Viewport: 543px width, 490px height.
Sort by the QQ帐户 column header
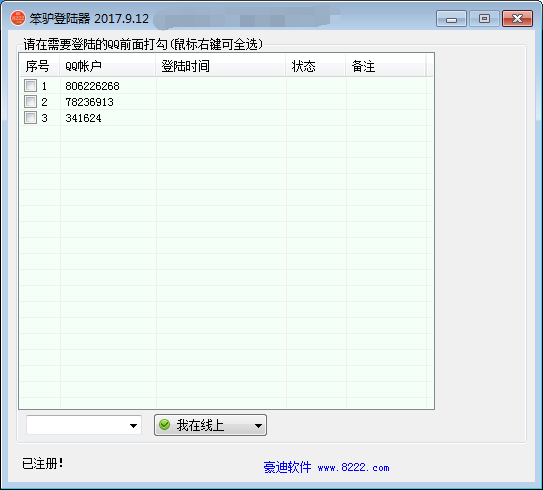click(107, 65)
